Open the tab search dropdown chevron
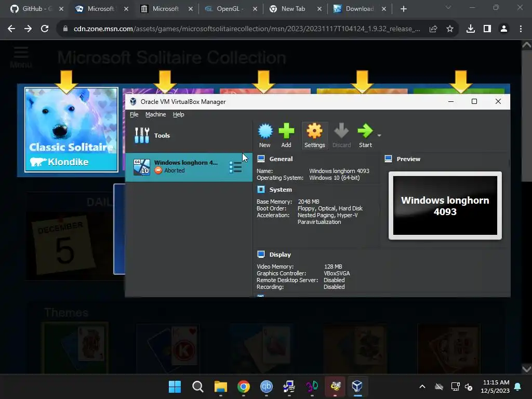Image resolution: width=532 pixels, height=399 pixels. (x=448, y=7)
